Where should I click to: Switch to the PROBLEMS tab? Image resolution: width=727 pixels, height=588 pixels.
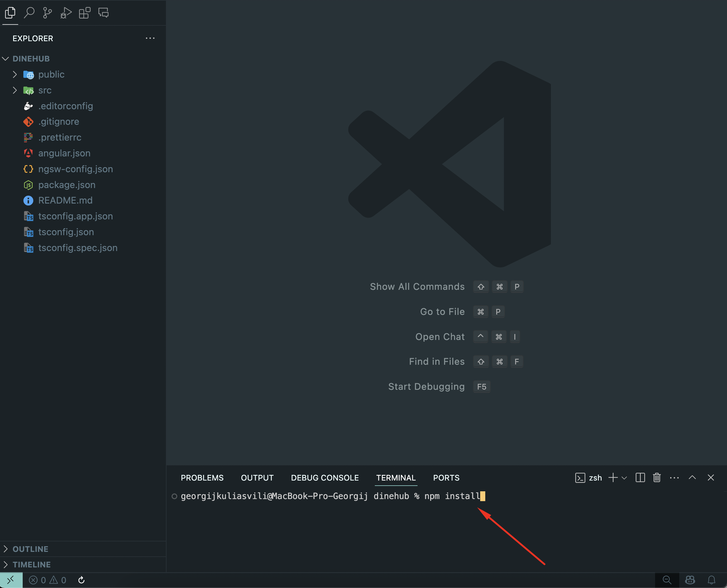[x=202, y=478]
